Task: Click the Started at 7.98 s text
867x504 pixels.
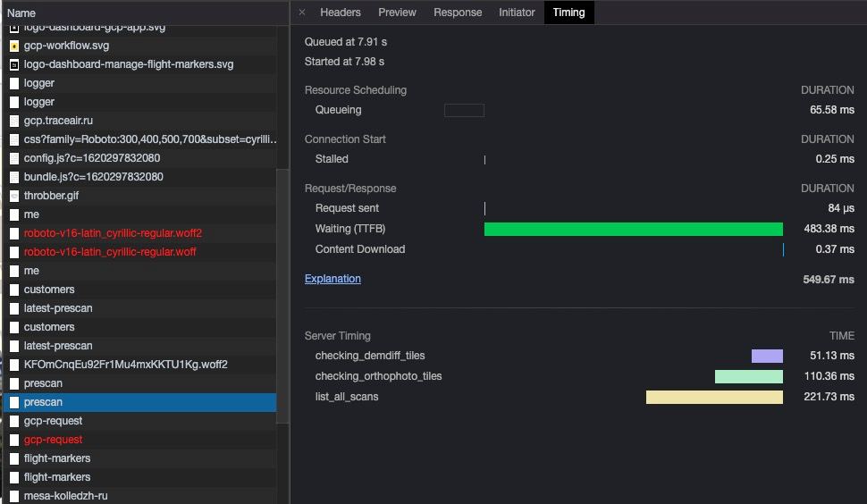Action: [x=344, y=62]
